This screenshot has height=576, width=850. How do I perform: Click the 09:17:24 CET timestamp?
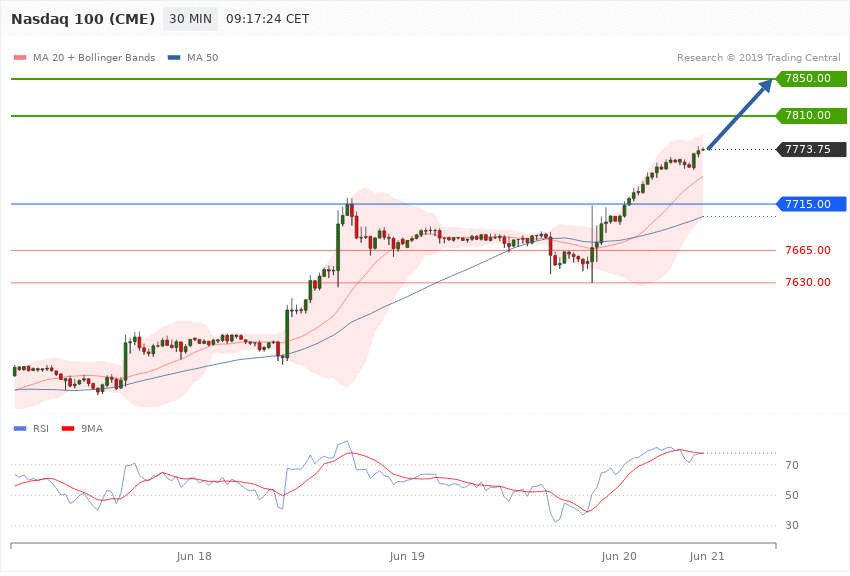pyautogui.click(x=268, y=19)
